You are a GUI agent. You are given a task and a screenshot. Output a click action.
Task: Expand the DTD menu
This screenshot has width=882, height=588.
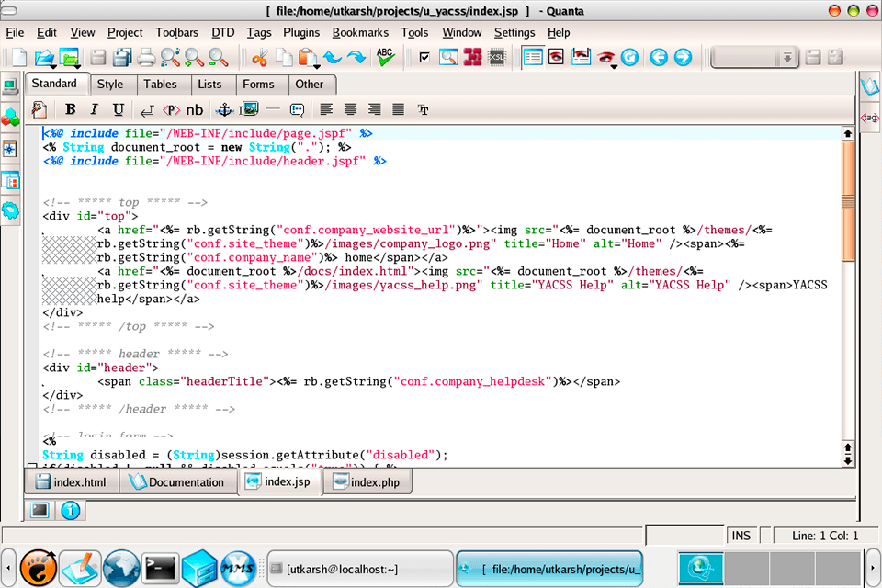[x=222, y=32]
